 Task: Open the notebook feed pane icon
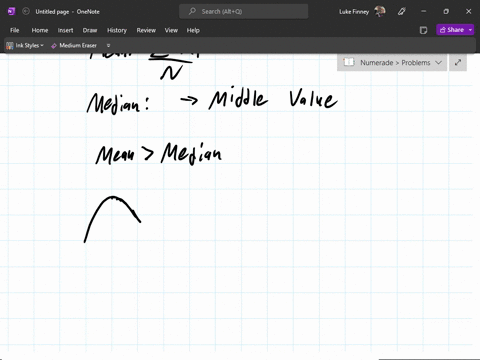(x=423, y=30)
